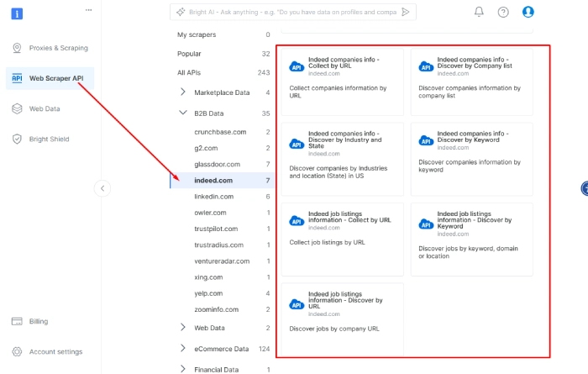Click the Bright Shield shield icon
This screenshot has width=588, height=374.
coord(17,140)
